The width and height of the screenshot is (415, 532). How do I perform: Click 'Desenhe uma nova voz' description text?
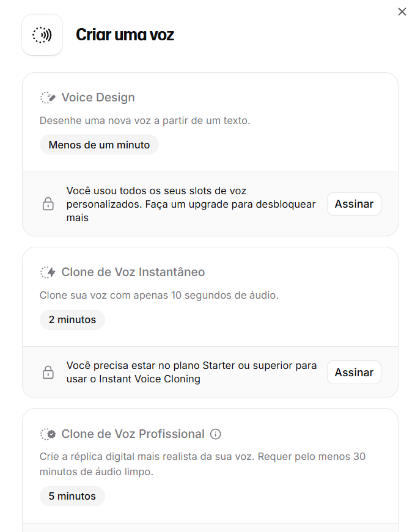(x=145, y=120)
